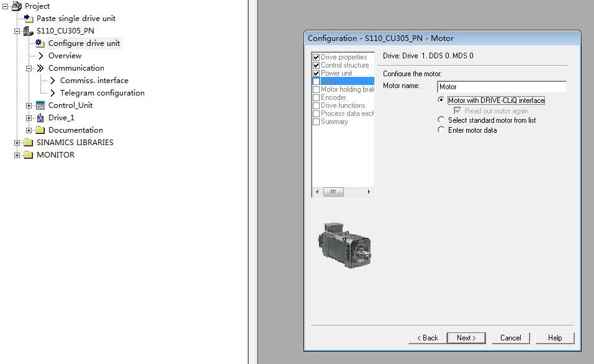Toggle the Summary step checkbox
Image resolution: width=594 pixels, height=364 pixels.
[317, 122]
